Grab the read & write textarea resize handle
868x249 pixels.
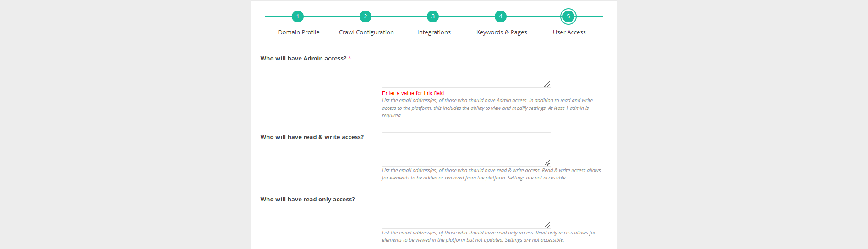pyautogui.click(x=547, y=163)
